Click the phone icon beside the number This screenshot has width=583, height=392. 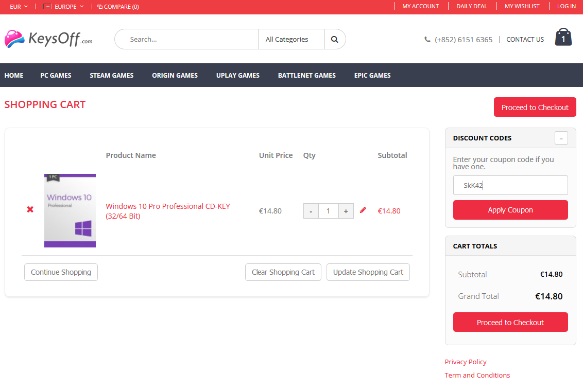click(427, 40)
